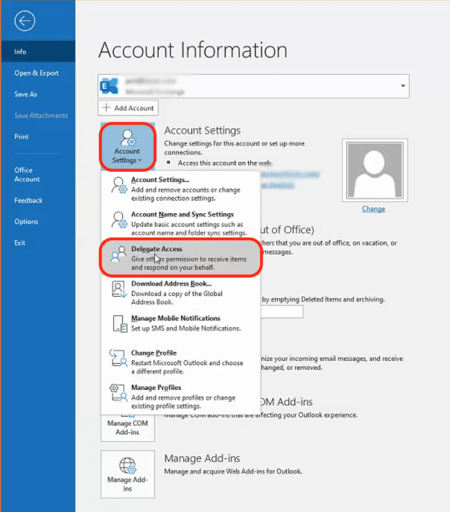Open Manage Profiles entry
Screen dimensions: 450x512
coord(180,397)
